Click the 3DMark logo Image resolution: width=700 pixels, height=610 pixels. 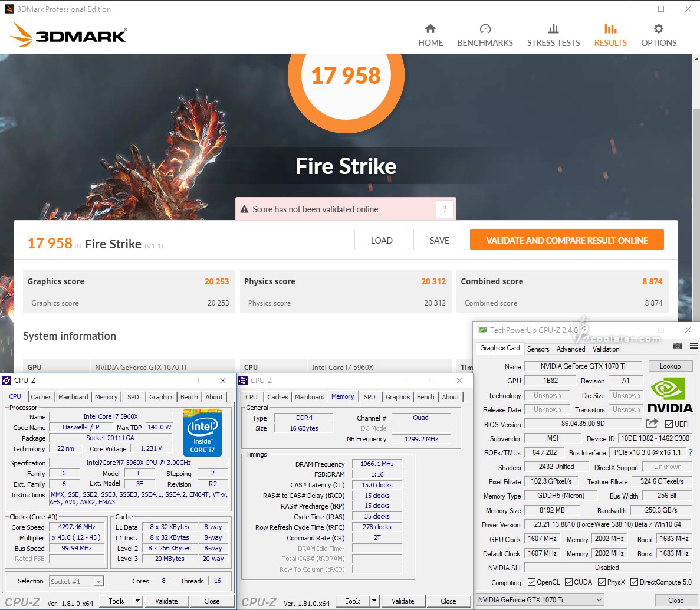pos(69,35)
